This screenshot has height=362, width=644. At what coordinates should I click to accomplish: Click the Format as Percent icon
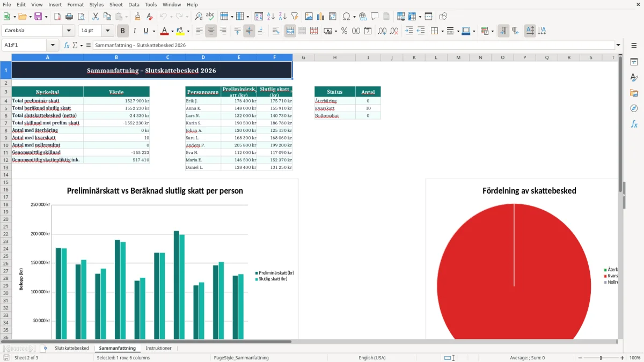344,31
